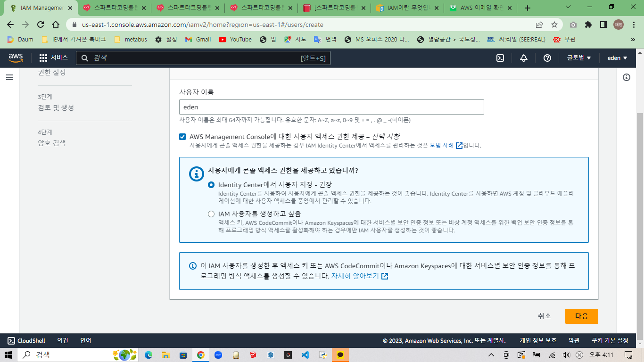Bookmark this page with star icon
The image size is (644, 362).
(554, 25)
